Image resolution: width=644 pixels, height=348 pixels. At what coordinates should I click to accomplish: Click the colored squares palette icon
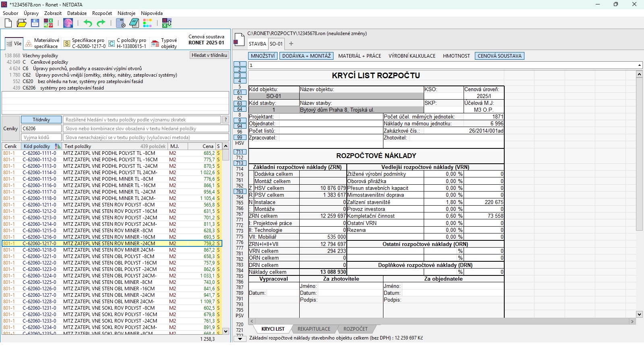pos(147,23)
